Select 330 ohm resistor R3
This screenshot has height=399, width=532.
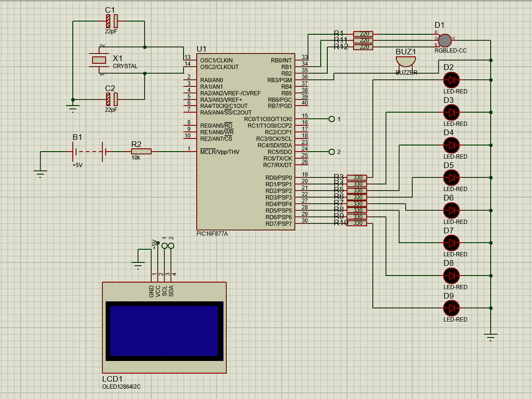356,177
